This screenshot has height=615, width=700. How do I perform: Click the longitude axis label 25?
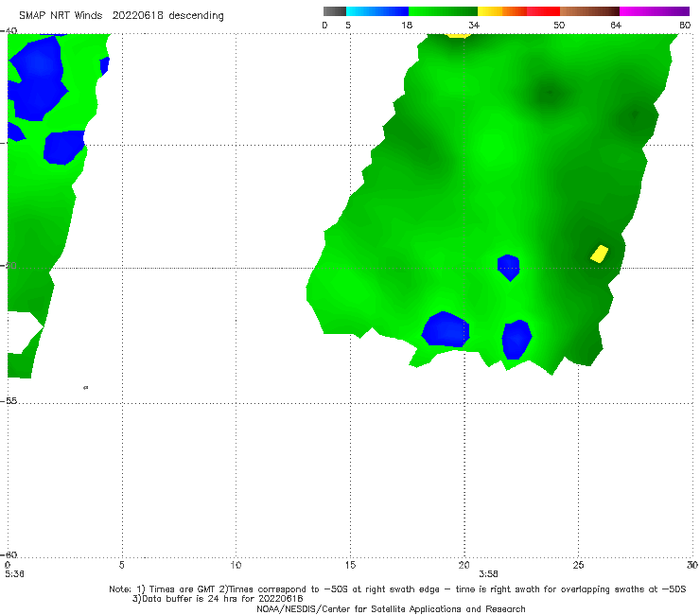578,566
